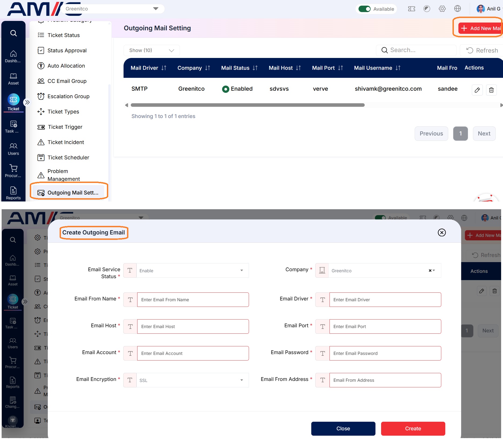Image resolution: width=503 pixels, height=448 pixels.
Task: Toggle the Available status switch
Action: [x=364, y=9]
